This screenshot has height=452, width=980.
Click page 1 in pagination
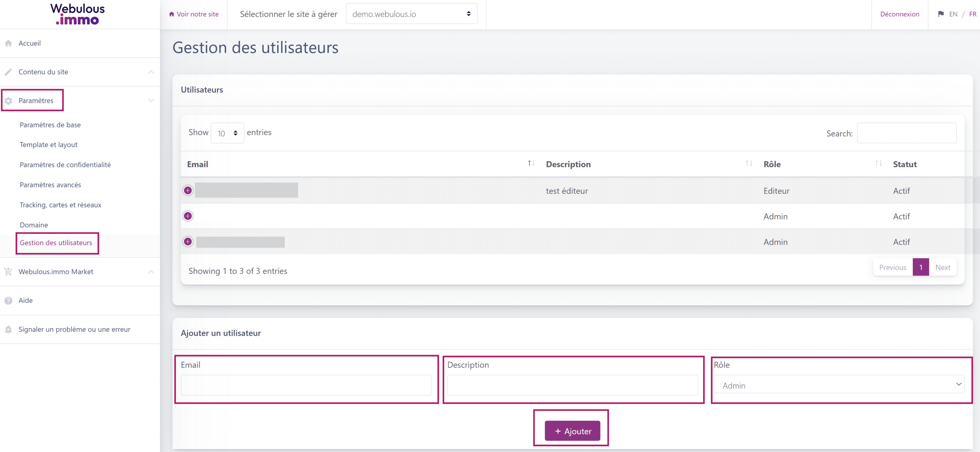pos(921,267)
